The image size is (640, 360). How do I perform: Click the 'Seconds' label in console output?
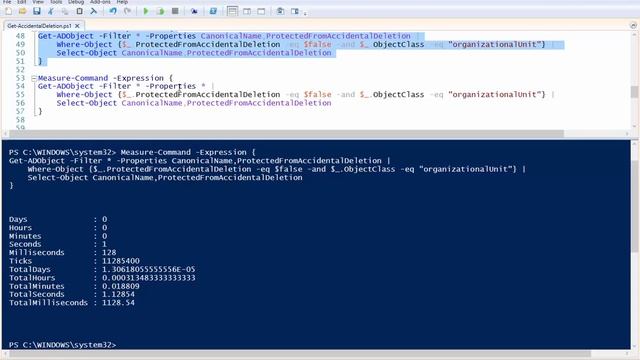25,244
